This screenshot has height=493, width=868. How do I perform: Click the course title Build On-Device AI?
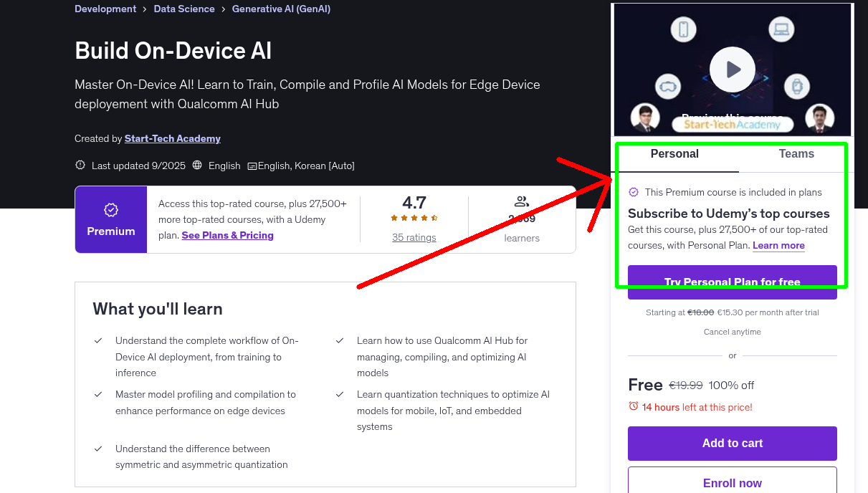(173, 51)
